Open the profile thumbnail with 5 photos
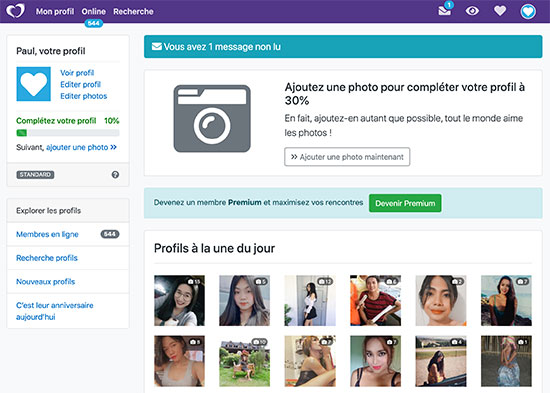 point(244,301)
